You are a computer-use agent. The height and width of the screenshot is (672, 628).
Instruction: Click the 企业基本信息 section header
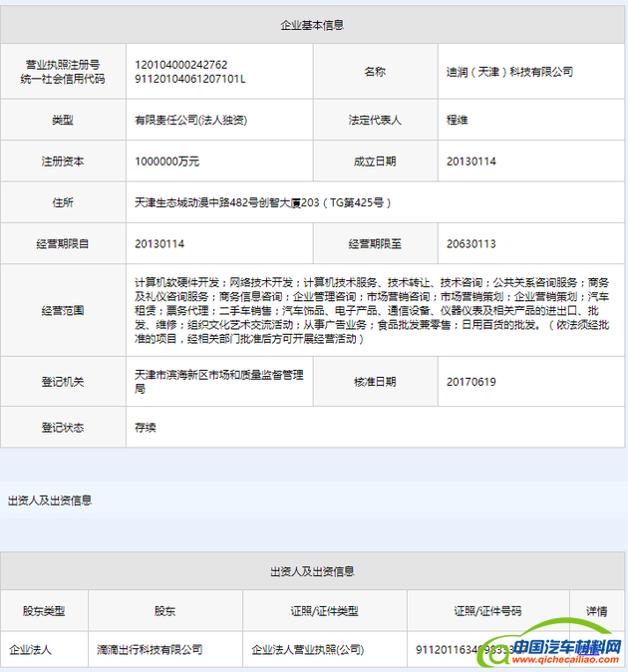313,25
